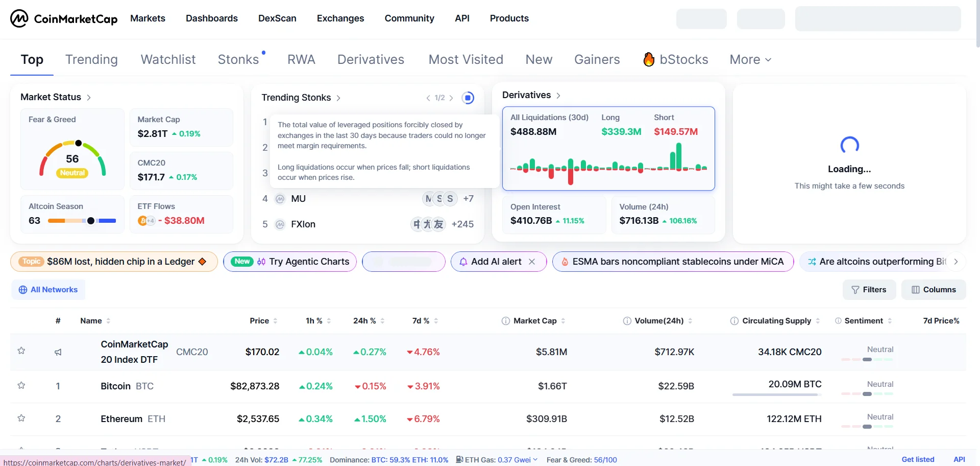Click Bitcoin's Neutral sentiment indicator
The height and width of the screenshot is (466, 980).
coord(867,388)
